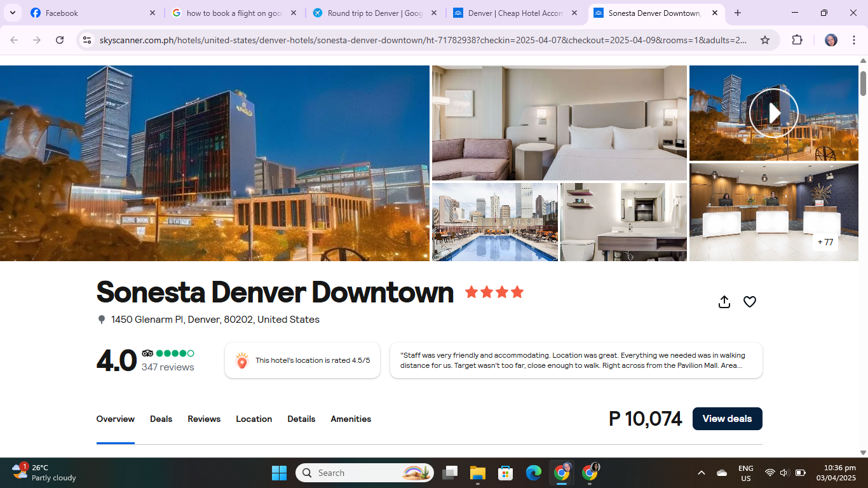Click the P 10,074 price
This screenshot has height=488, width=868.
645,419
